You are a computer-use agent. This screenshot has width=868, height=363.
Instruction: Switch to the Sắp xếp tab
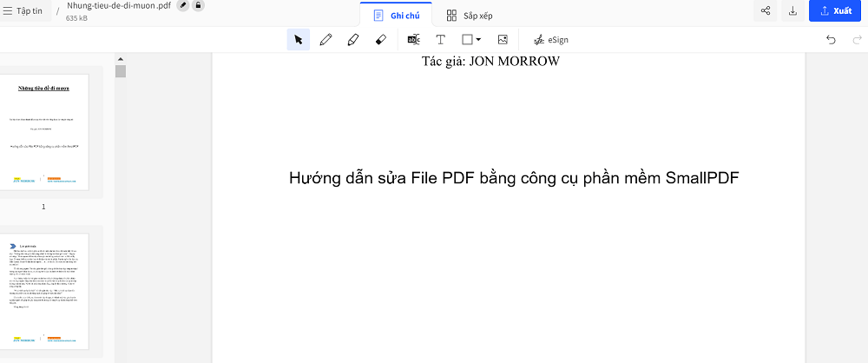click(470, 15)
